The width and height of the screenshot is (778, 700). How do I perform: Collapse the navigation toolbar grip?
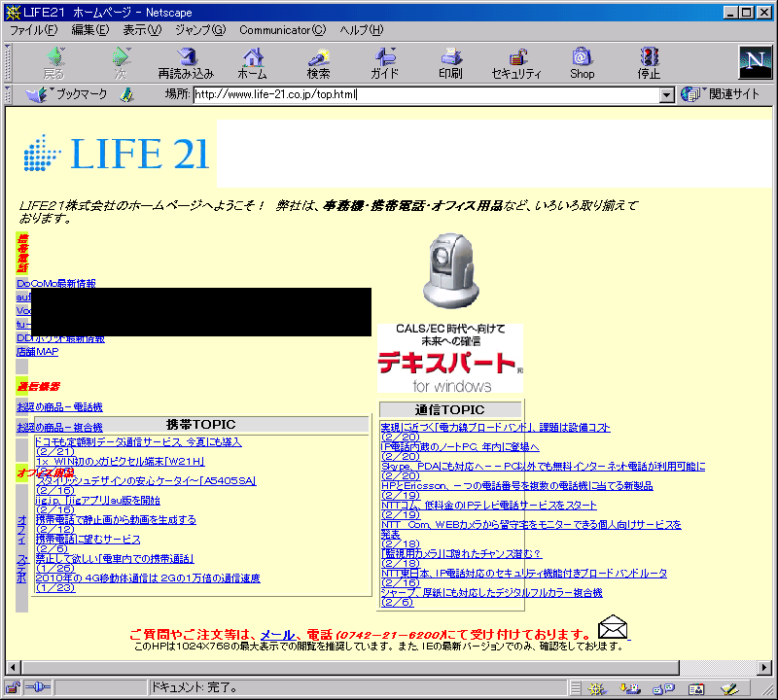pos(8,62)
